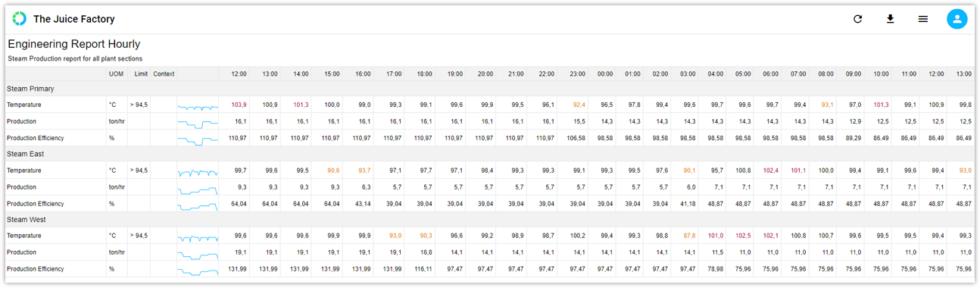
Task: Click The Juice Factory logo icon
Action: [19, 19]
